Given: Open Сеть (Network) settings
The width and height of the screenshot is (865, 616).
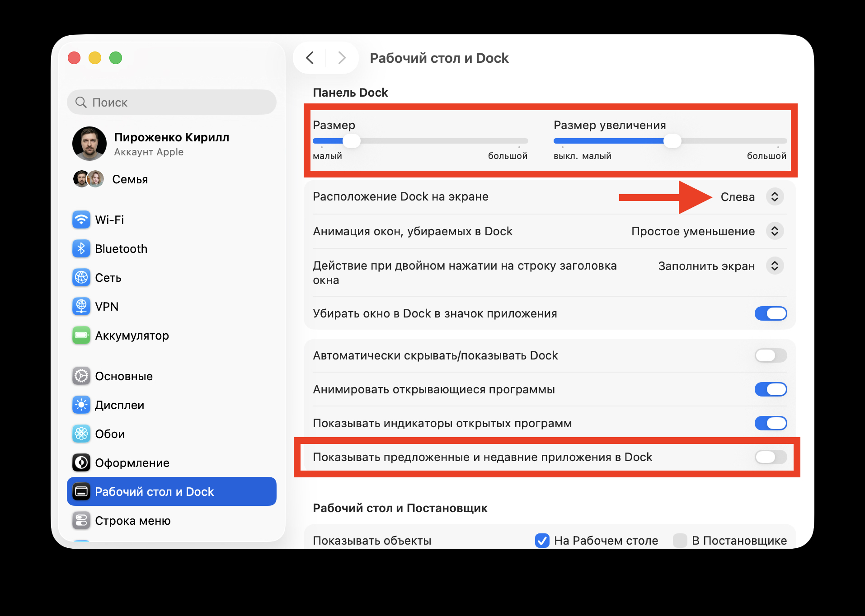Looking at the screenshot, I should [108, 278].
